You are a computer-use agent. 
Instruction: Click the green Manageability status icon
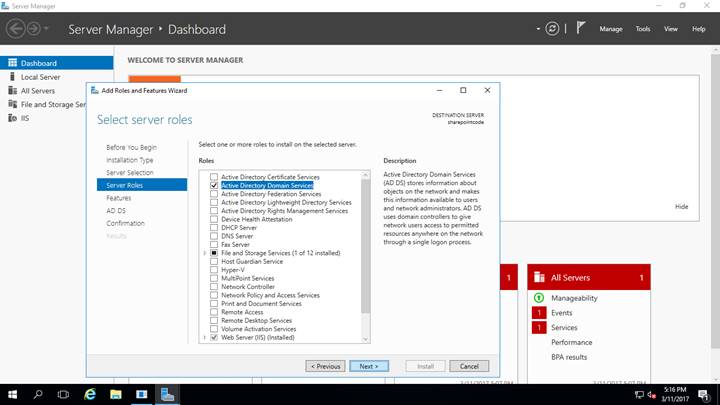pyautogui.click(x=539, y=298)
